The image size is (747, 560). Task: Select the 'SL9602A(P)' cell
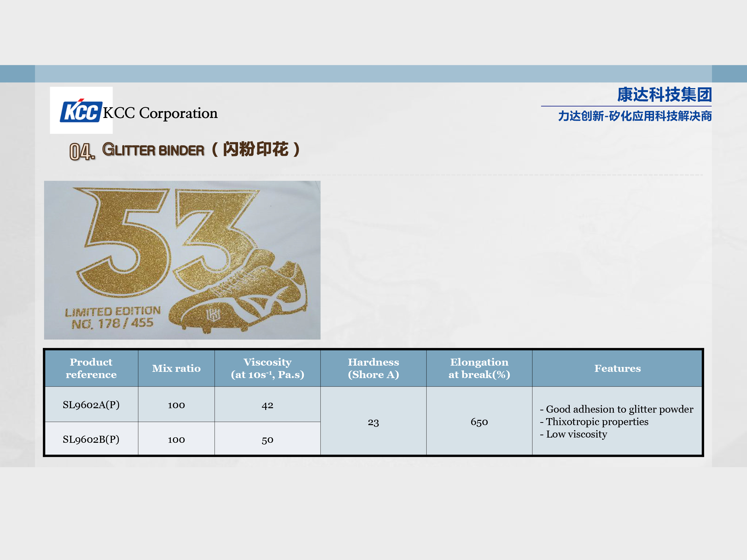point(91,404)
